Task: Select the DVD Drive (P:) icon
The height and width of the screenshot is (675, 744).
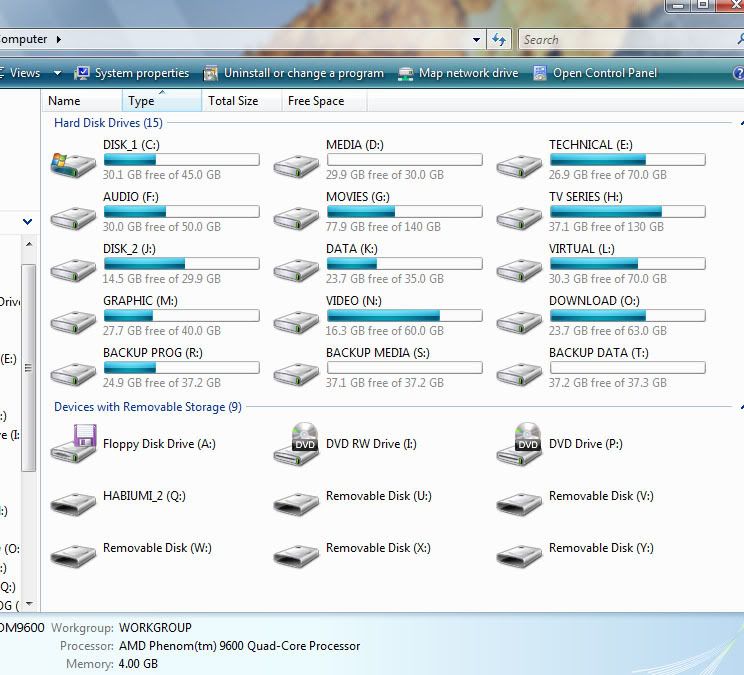Action: click(x=519, y=443)
